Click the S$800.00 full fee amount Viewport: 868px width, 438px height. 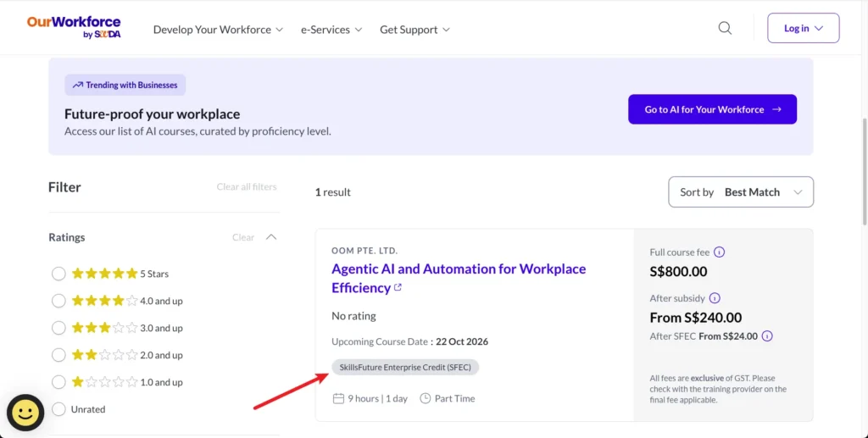coord(678,272)
